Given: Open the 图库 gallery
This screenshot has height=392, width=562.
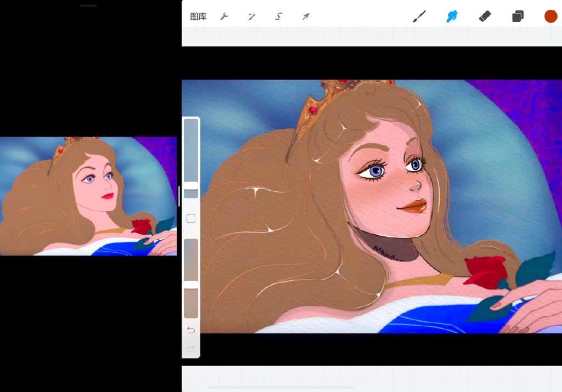Looking at the screenshot, I should [198, 16].
